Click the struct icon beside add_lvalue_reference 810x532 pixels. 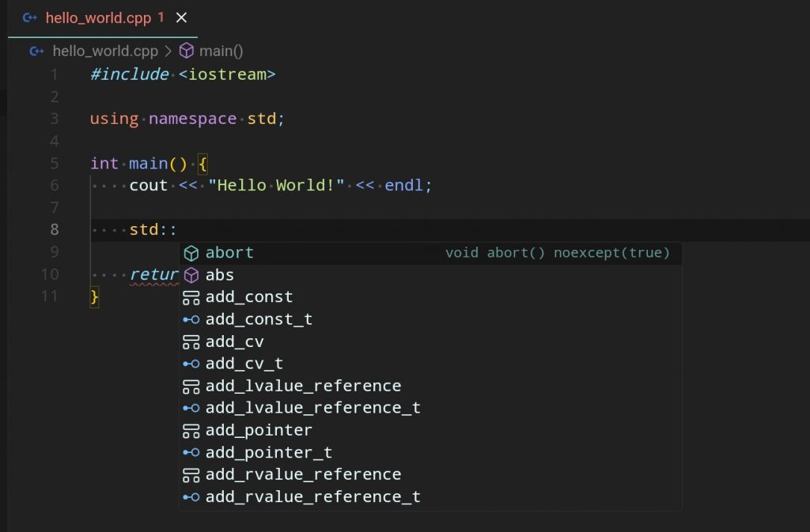tap(191, 387)
